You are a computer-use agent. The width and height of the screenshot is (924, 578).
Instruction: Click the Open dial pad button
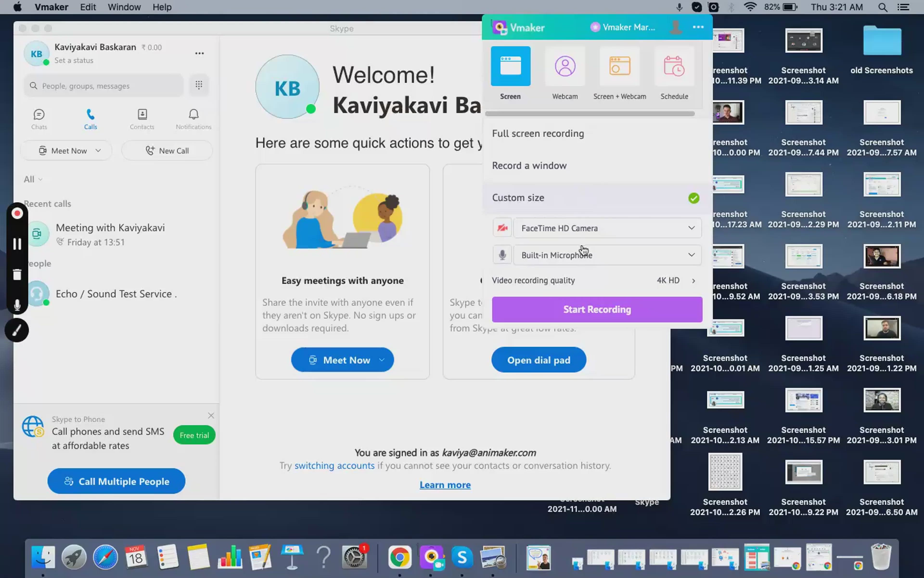point(539,360)
